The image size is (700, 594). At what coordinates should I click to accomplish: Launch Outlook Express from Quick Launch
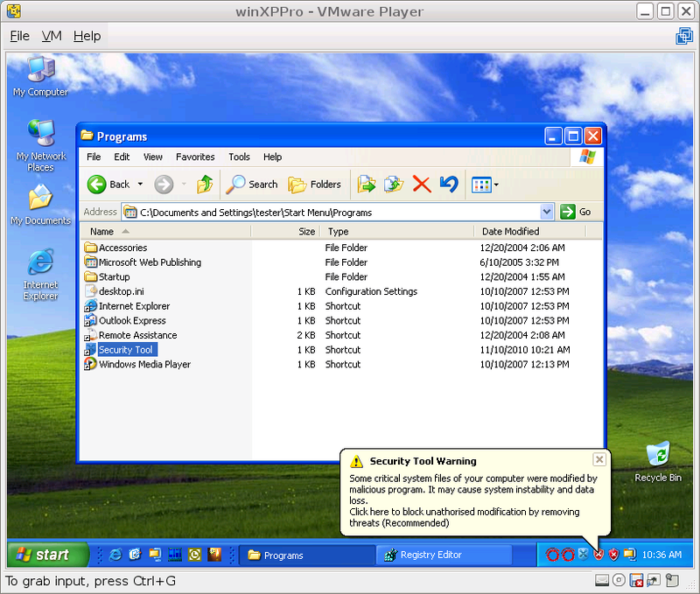pyautogui.click(x=135, y=555)
